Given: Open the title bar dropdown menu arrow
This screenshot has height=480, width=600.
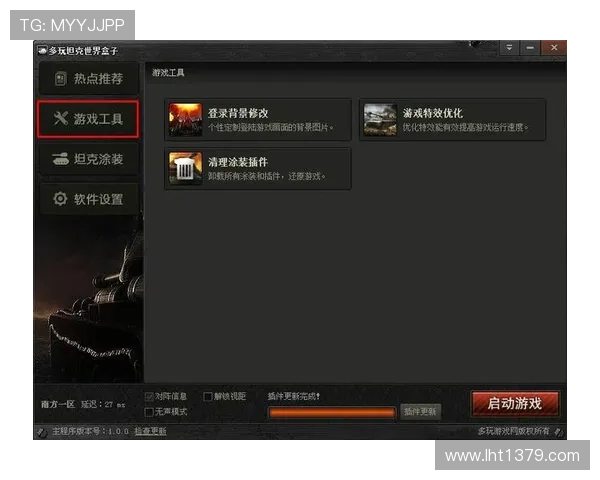Looking at the screenshot, I should [x=509, y=48].
